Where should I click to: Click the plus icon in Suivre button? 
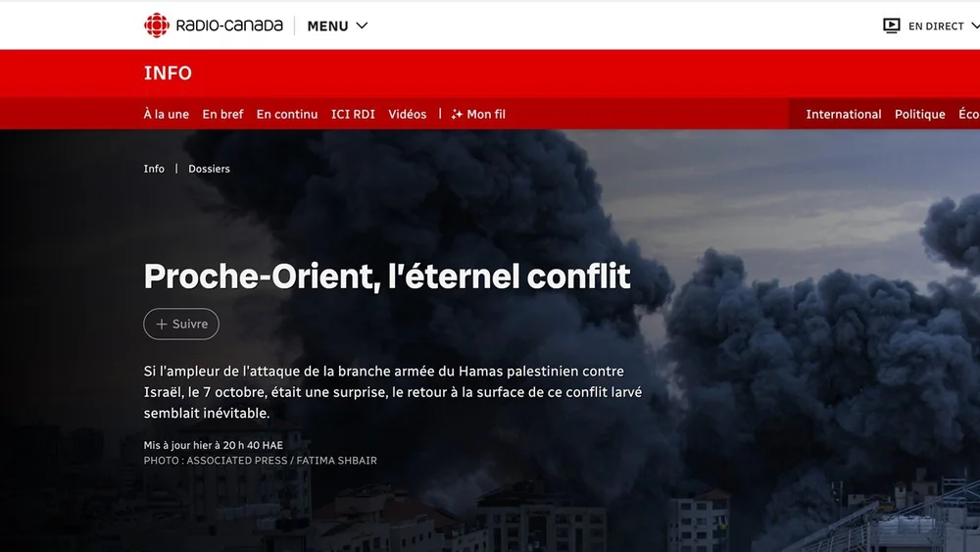162,324
